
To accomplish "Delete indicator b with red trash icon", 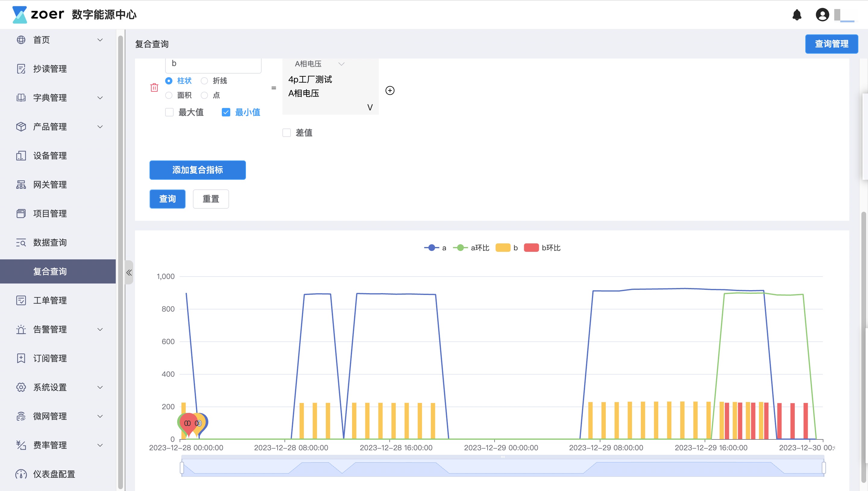I will coord(154,88).
